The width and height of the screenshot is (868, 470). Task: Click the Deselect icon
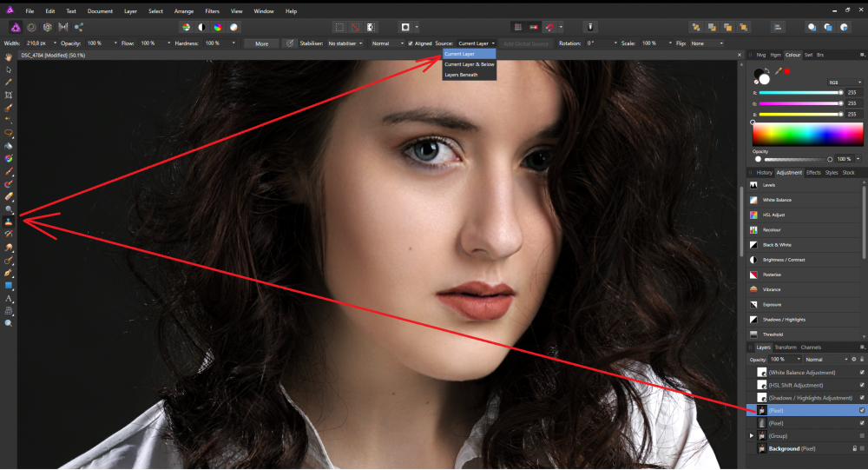click(x=355, y=27)
